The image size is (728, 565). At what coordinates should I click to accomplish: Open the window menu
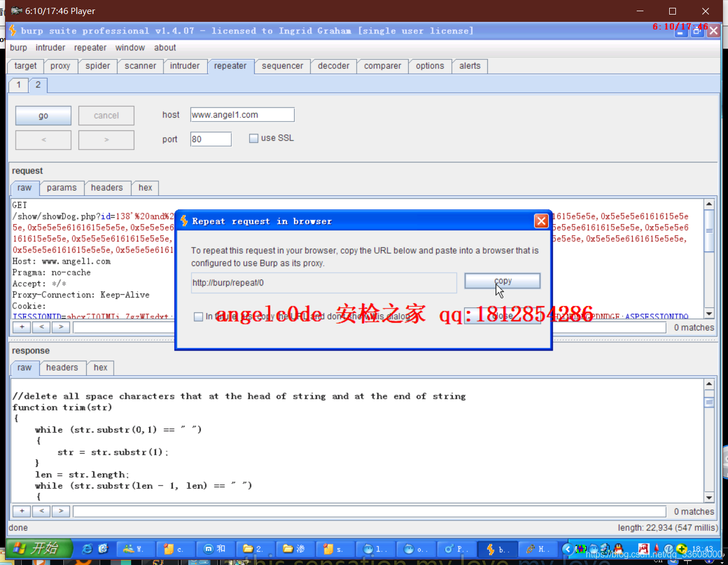click(130, 48)
